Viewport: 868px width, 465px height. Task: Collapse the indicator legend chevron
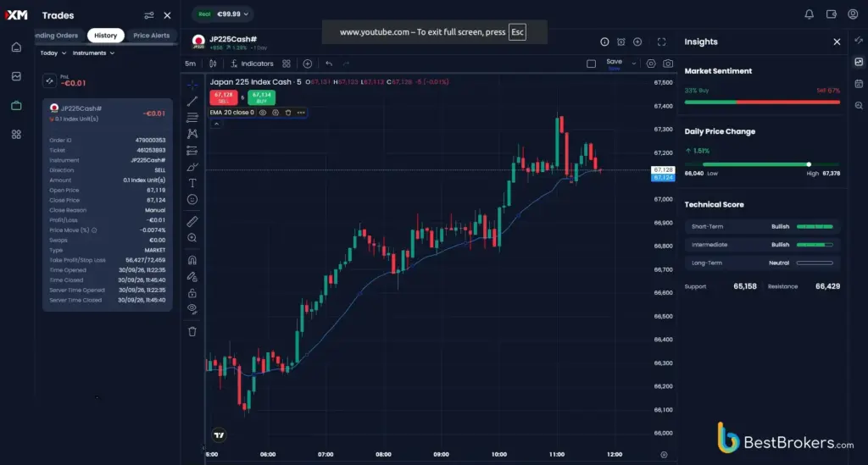216,124
